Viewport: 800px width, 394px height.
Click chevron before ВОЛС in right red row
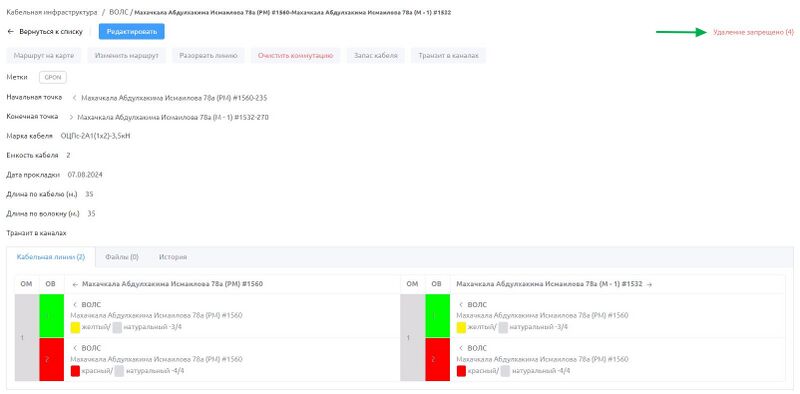coord(461,348)
